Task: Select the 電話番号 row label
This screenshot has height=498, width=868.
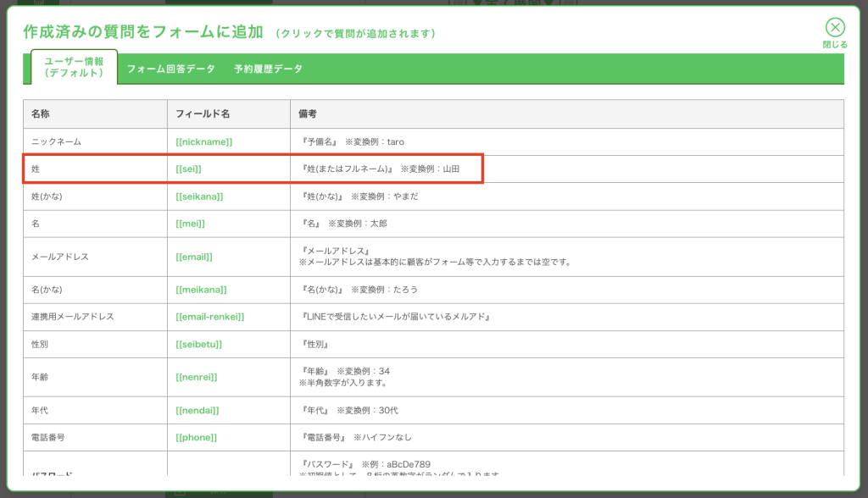Action: (x=49, y=438)
